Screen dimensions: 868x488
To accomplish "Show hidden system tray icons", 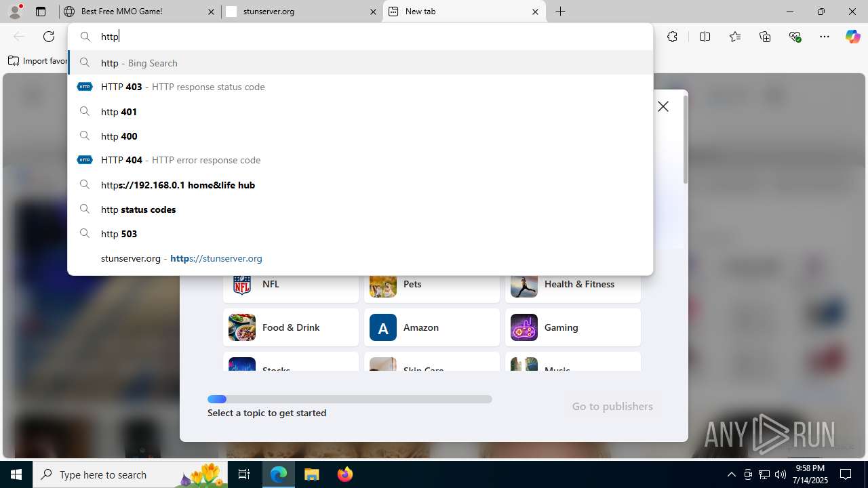I will tap(731, 474).
